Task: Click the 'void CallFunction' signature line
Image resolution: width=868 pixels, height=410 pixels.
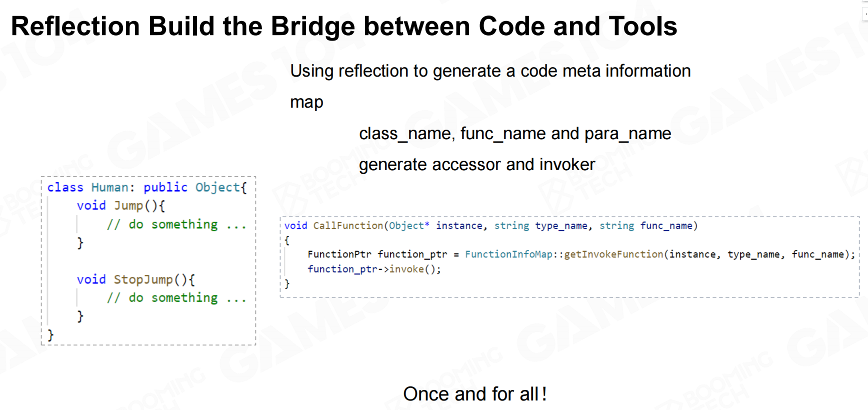Action: point(490,226)
